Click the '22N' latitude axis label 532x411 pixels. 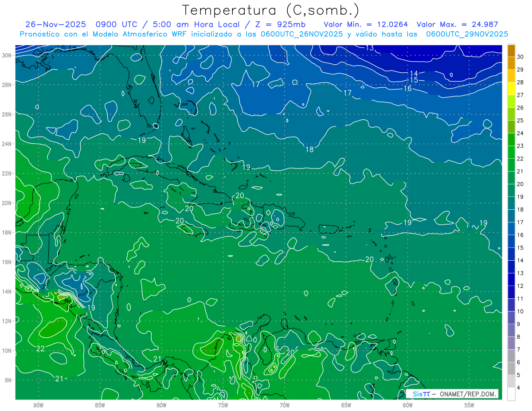click(x=7, y=173)
